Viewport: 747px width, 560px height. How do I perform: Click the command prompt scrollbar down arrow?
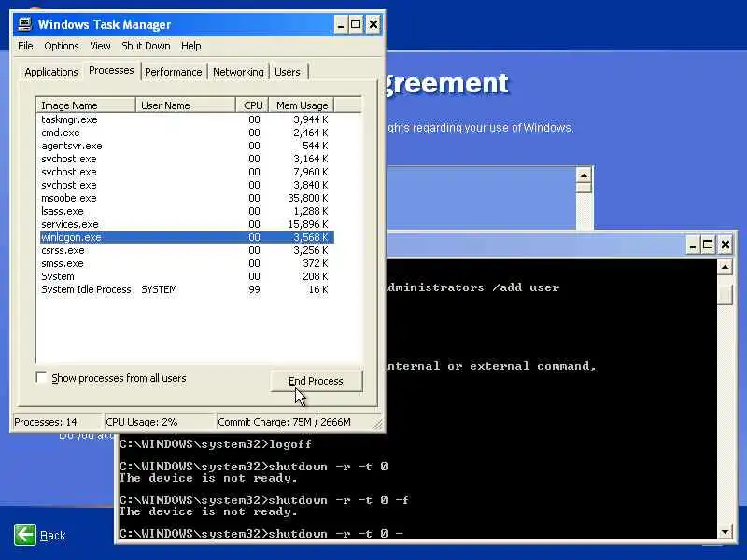[x=725, y=531]
